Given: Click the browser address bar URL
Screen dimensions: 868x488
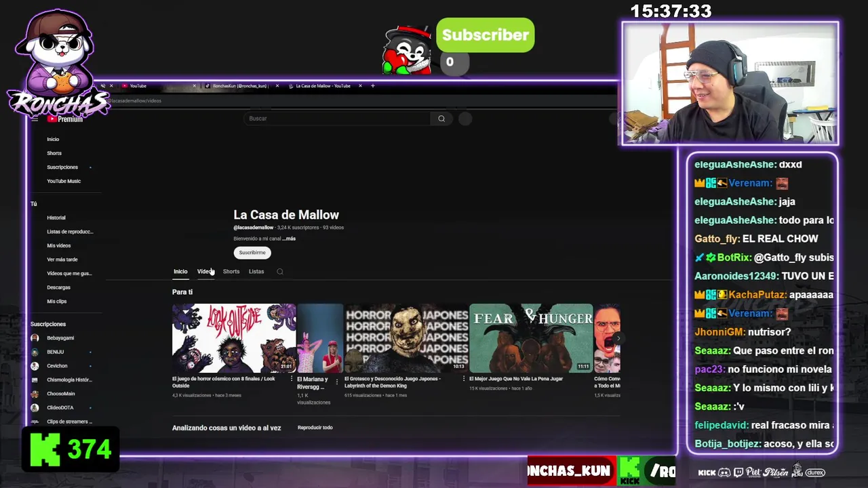Looking at the screenshot, I should tap(136, 101).
